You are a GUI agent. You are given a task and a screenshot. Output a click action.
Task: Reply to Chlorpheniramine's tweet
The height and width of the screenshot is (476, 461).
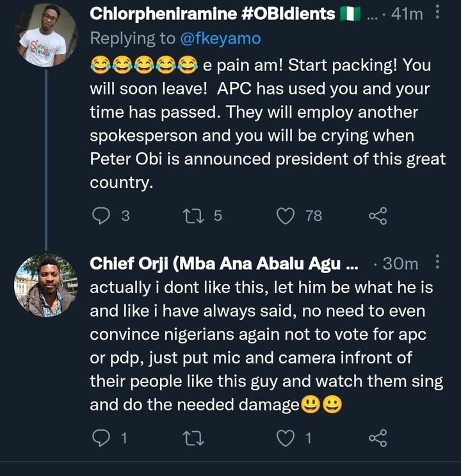[x=102, y=216]
